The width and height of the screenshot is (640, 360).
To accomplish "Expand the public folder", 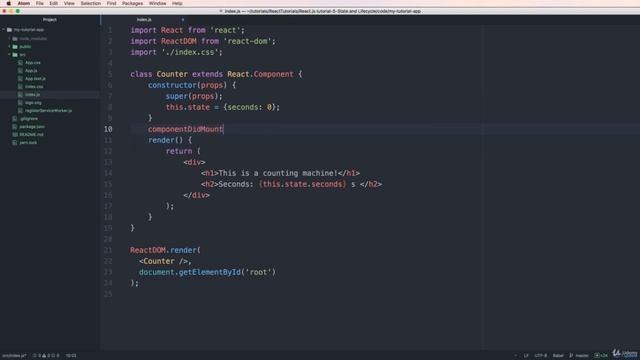I will click(x=10, y=47).
